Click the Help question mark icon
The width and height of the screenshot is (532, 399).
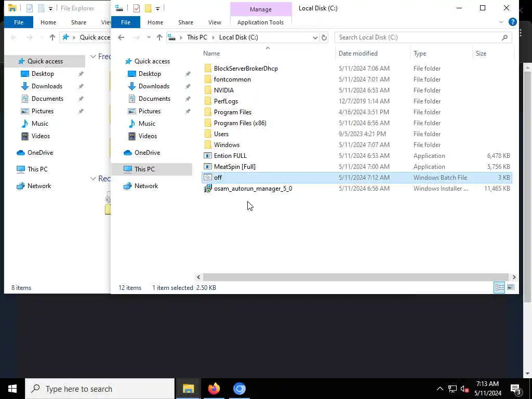(512, 22)
